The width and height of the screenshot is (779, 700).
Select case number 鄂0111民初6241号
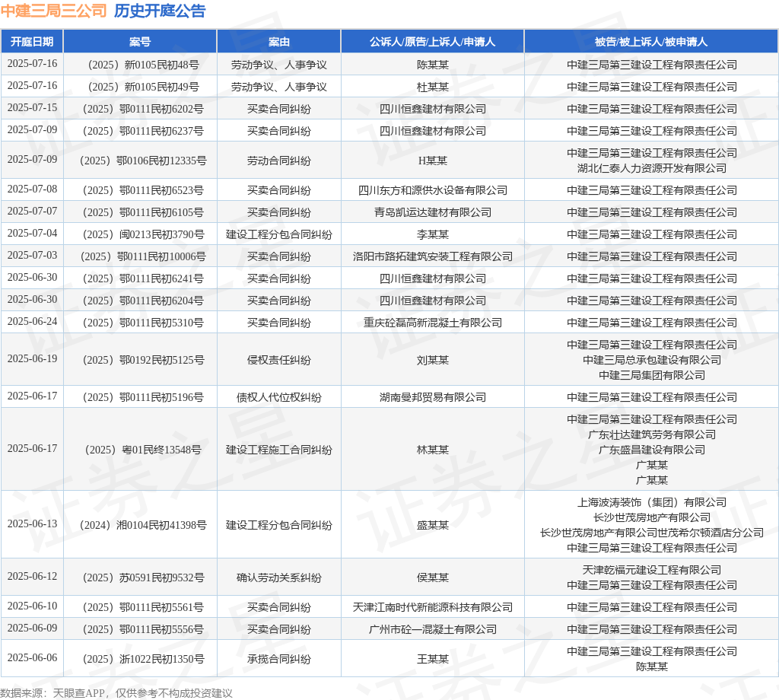[143, 278]
